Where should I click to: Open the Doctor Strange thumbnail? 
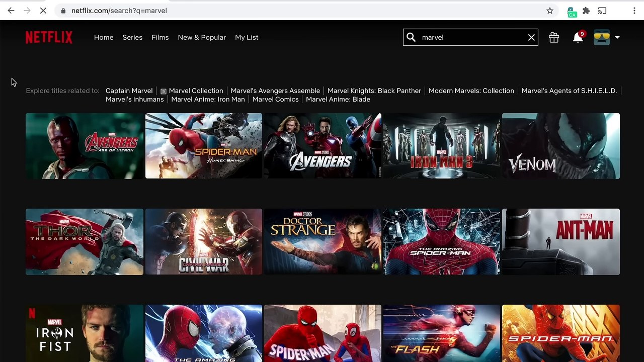[x=323, y=242]
